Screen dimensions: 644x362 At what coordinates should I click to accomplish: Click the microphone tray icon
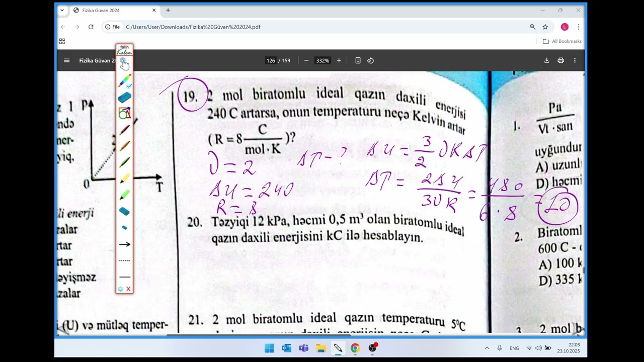click(x=500, y=348)
